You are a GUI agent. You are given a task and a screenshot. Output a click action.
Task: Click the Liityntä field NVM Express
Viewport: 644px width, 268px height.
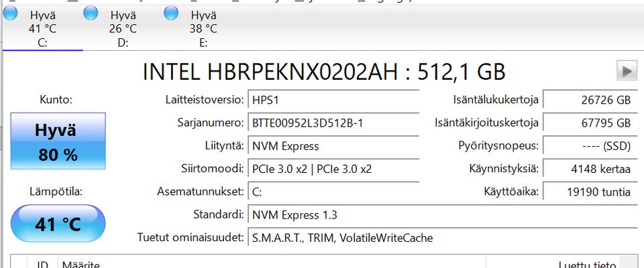(333, 146)
